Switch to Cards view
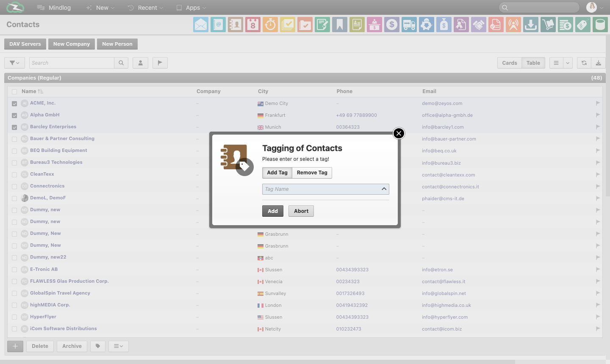The image size is (610, 364). click(510, 63)
